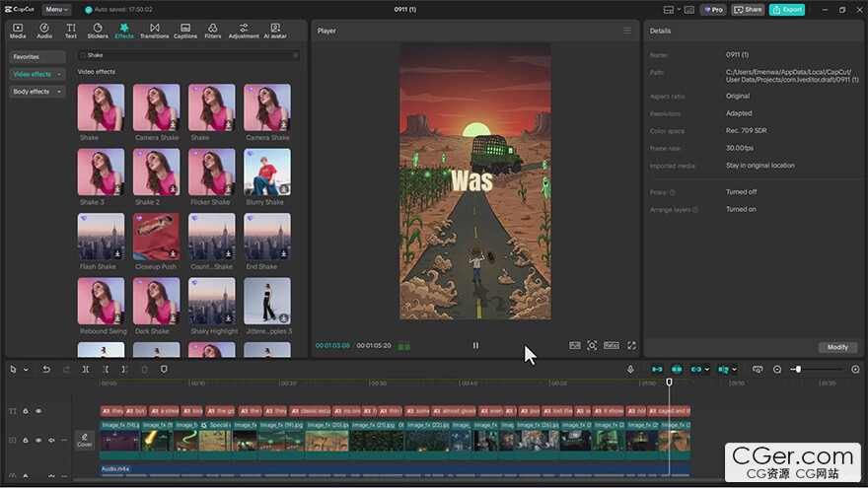Screen dimensions: 868x488
Task: Expand the Video effects category dropdown
Action: click(59, 74)
